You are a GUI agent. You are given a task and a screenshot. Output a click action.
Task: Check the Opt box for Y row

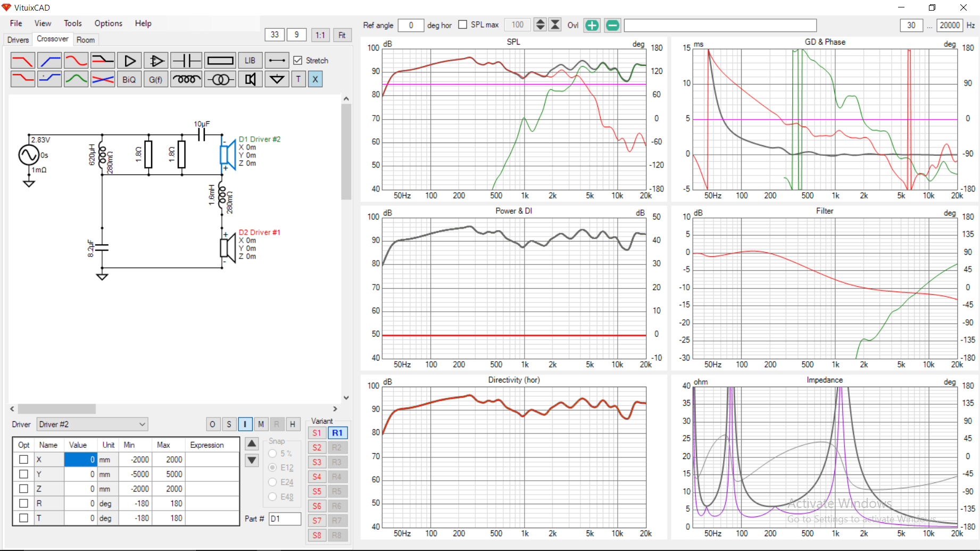tap(23, 474)
